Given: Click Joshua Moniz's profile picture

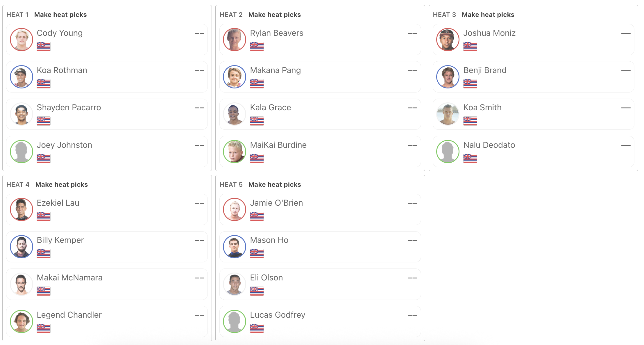Looking at the screenshot, I should pyautogui.click(x=448, y=40).
